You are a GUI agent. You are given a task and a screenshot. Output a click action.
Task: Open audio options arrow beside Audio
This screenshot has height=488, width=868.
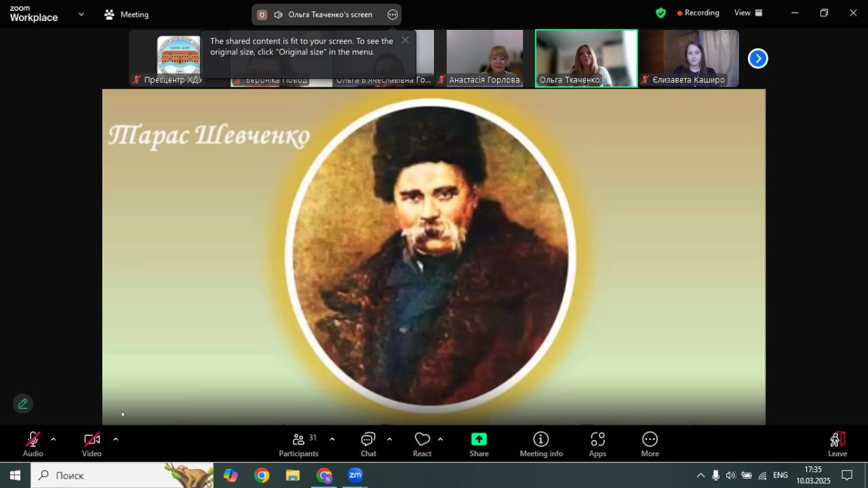(54, 439)
